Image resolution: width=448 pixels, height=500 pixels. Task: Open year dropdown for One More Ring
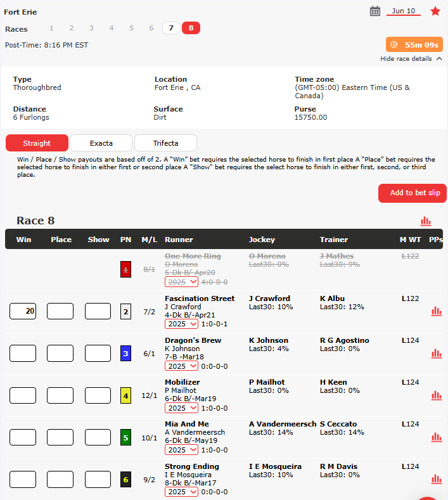(x=181, y=282)
